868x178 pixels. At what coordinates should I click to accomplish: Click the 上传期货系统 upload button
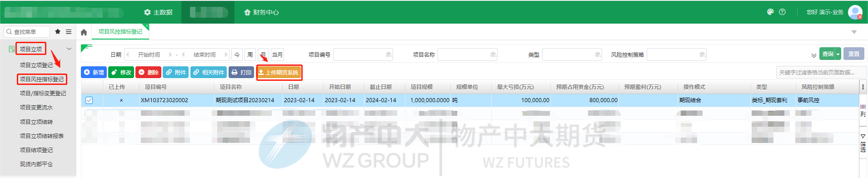[279, 72]
